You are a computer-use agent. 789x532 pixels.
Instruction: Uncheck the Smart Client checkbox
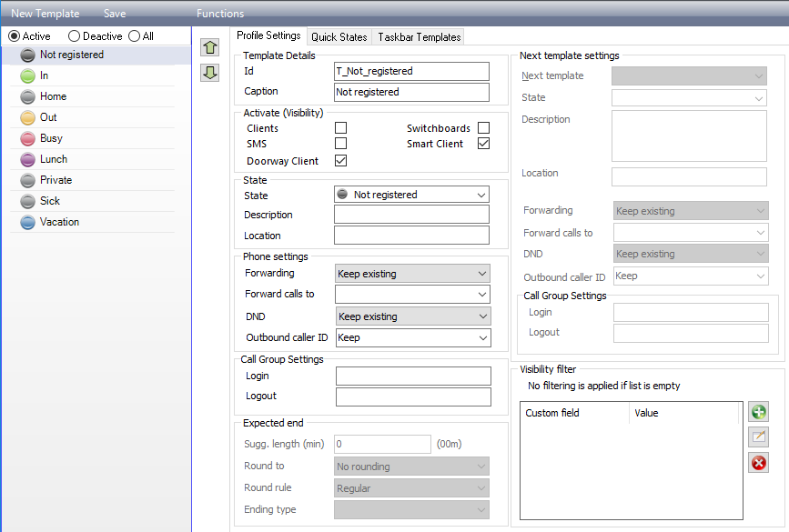483,144
